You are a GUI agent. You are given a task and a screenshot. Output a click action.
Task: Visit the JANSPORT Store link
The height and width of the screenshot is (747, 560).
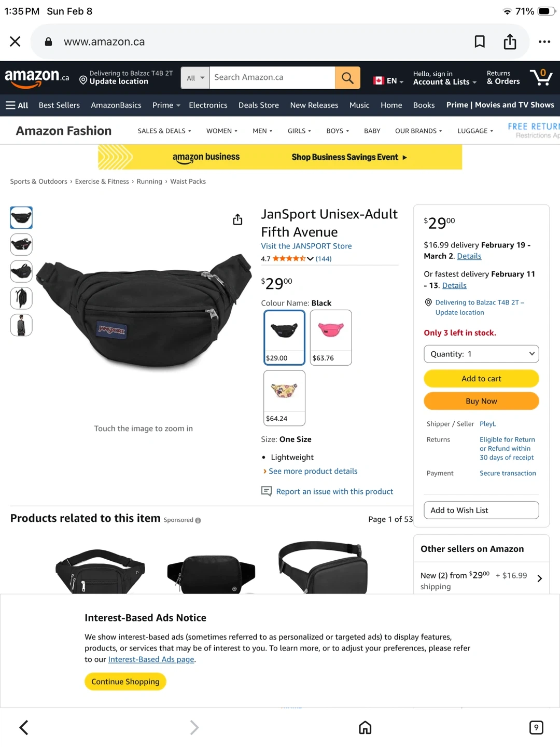[306, 246]
